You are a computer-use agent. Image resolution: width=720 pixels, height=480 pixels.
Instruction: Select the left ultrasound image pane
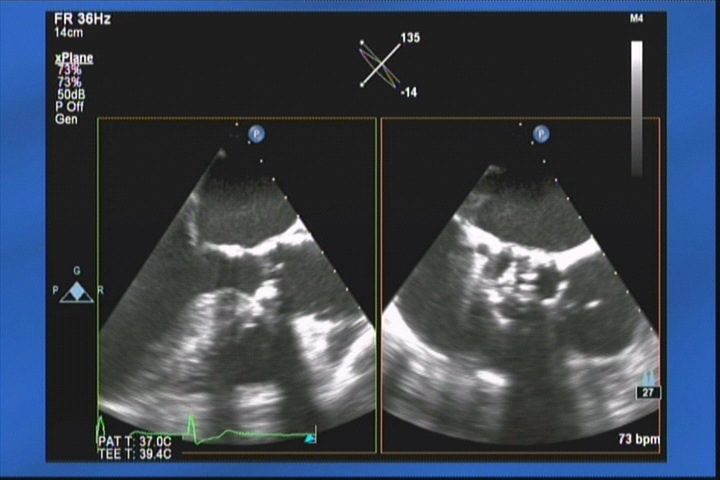(237, 285)
